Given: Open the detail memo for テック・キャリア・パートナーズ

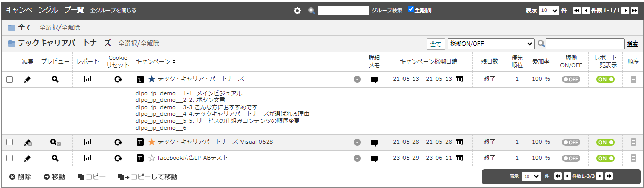Looking at the screenshot, I should pyautogui.click(x=374, y=79).
